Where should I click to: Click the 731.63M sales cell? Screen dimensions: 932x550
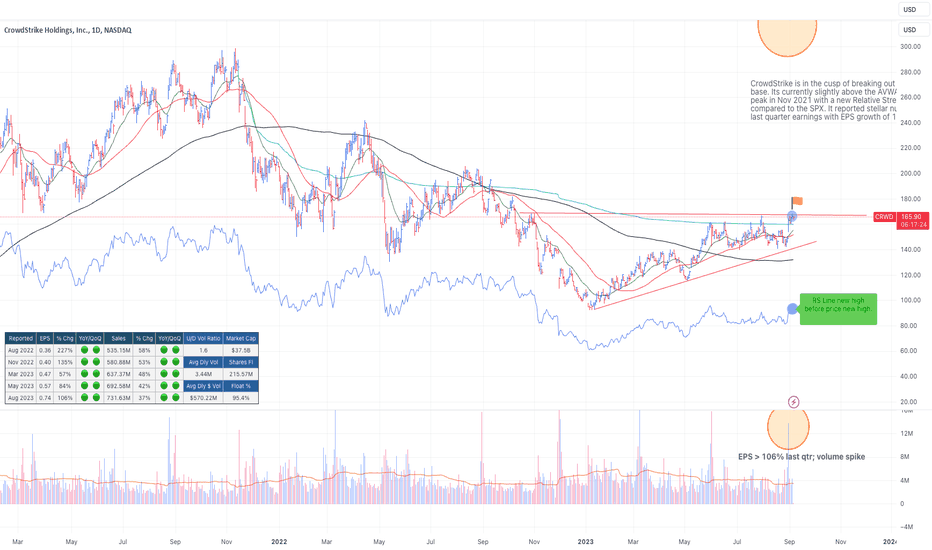pyautogui.click(x=118, y=398)
